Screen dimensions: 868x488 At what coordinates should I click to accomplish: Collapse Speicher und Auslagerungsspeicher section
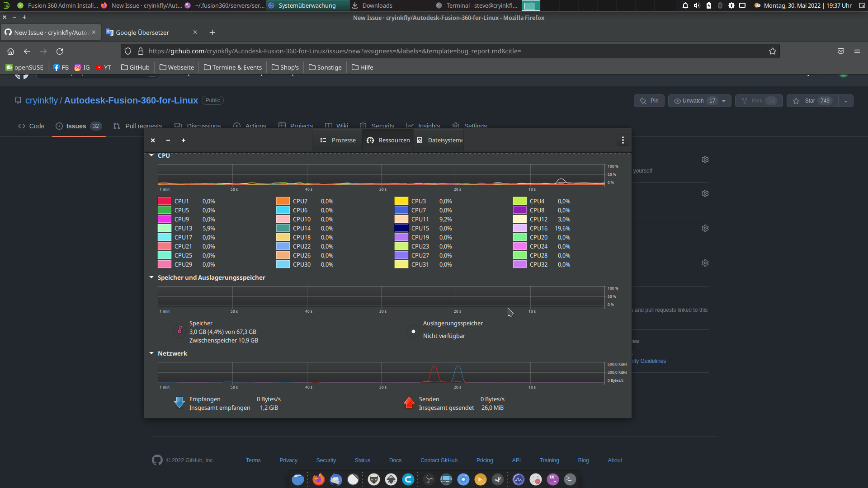(x=151, y=277)
